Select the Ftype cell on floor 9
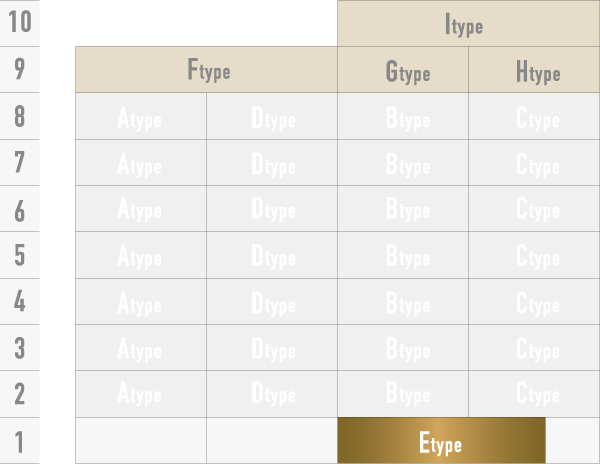The width and height of the screenshot is (600, 464). tap(206, 70)
